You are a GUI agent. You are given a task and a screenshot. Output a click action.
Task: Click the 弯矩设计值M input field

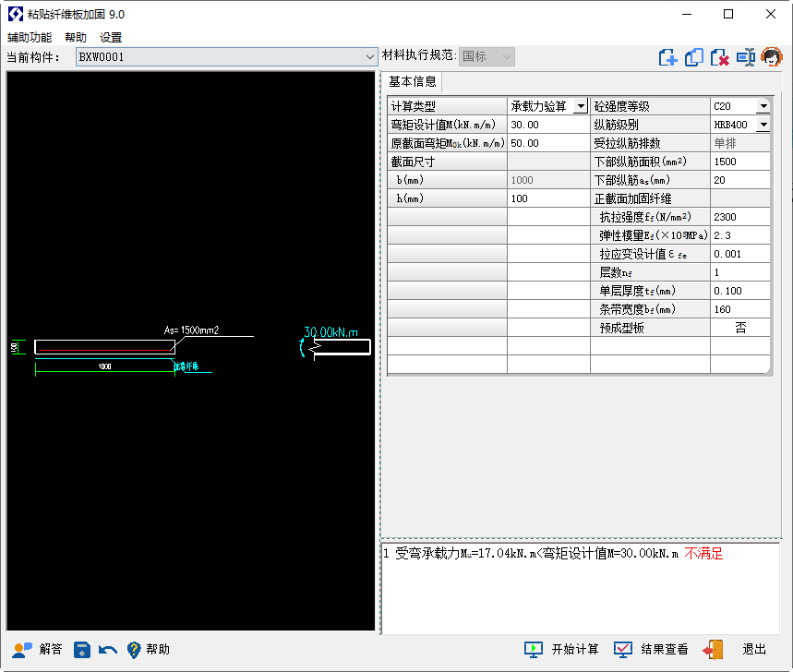(547, 125)
